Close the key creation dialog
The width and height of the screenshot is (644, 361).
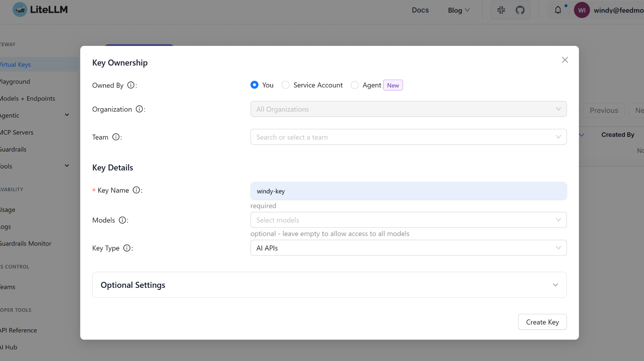pyautogui.click(x=565, y=60)
